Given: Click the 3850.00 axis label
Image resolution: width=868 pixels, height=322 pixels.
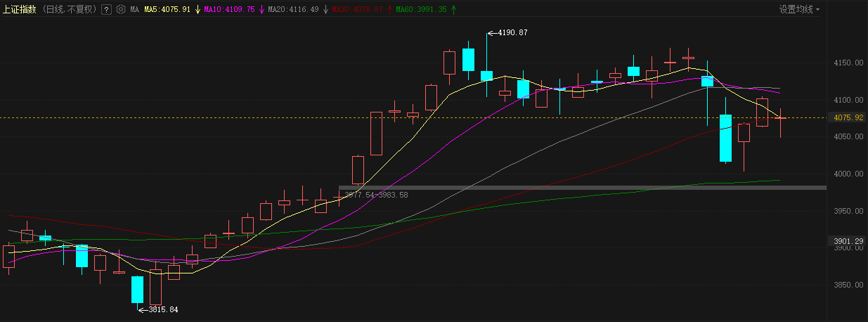Looking at the screenshot, I should [848, 285].
